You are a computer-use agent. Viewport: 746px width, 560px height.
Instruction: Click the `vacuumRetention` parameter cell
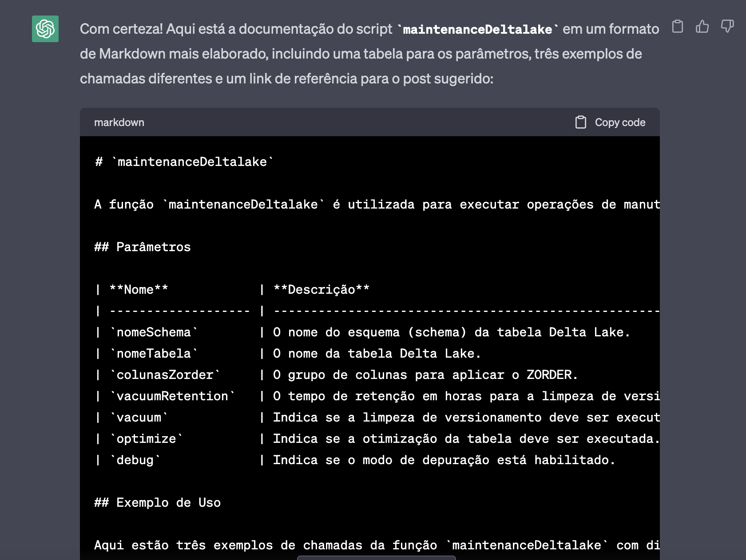[172, 396]
